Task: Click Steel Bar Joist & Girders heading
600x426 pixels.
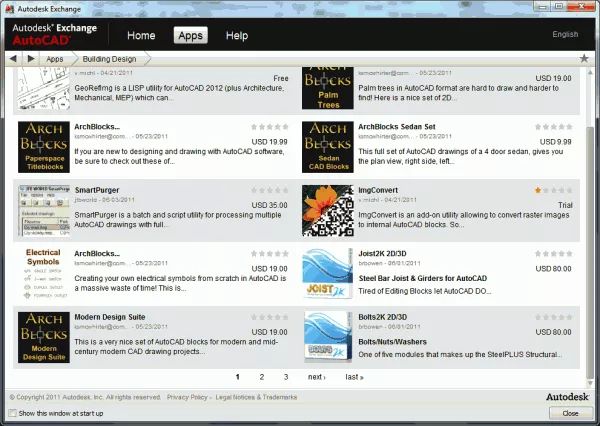Action: 422,278
